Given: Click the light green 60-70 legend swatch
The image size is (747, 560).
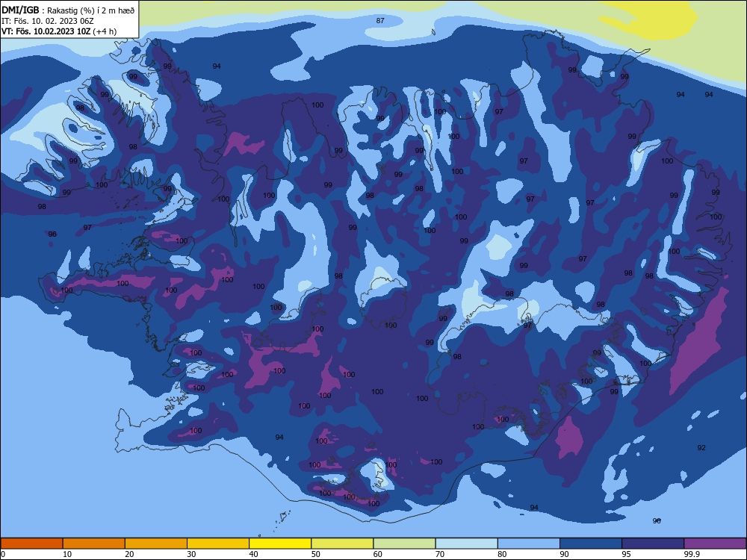Looking at the screenshot, I should point(404,544).
